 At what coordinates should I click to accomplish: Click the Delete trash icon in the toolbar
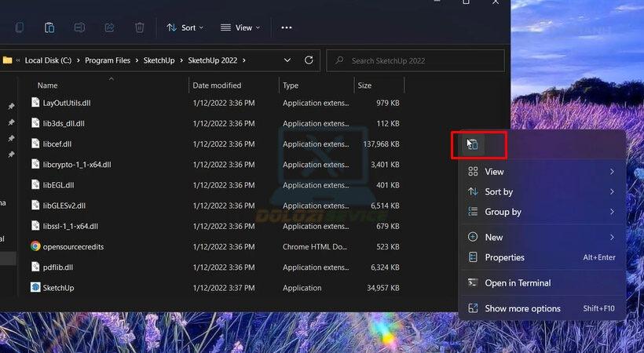(x=139, y=27)
